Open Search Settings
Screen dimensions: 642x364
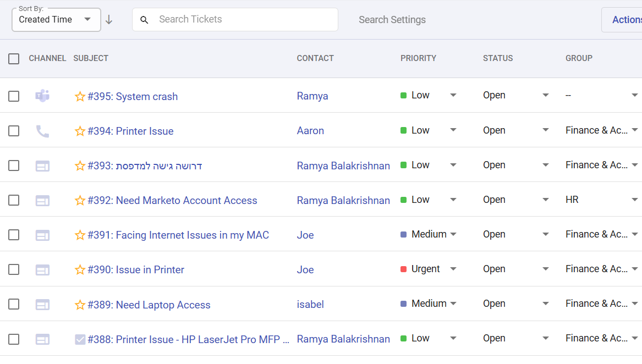coord(392,19)
